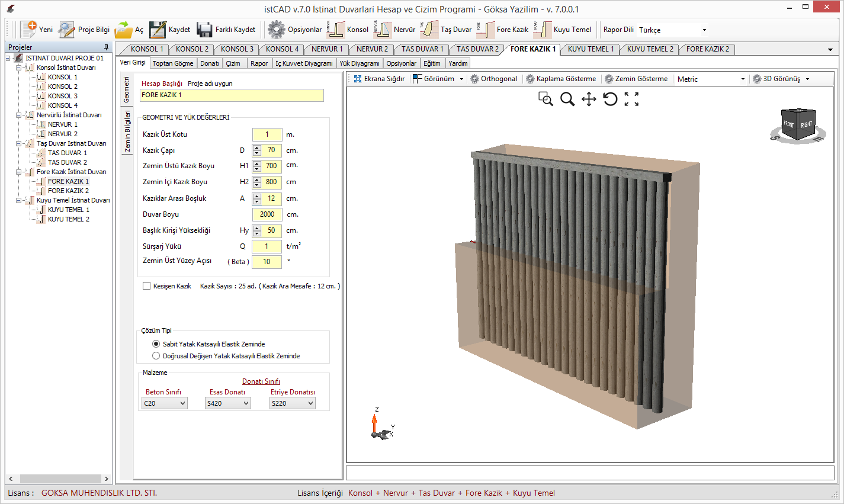Open the Eğitim sub-tab
Screen dimensions: 844x504
432,63
